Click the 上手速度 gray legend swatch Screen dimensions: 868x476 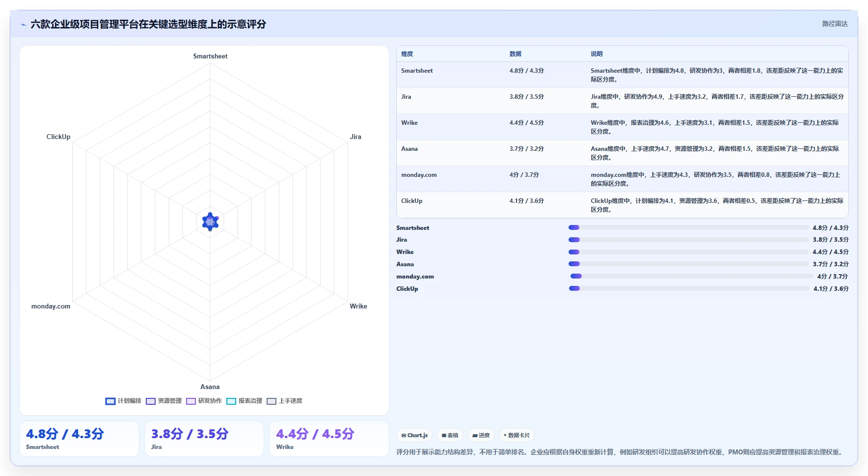point(271,401)
